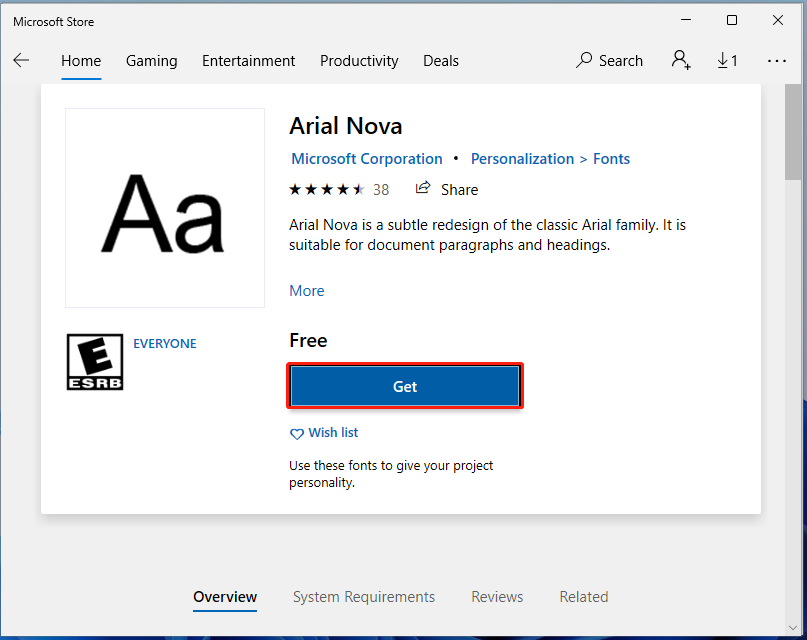
Task: Select the System Requirements tab
Action: click(x=364, y=597)
